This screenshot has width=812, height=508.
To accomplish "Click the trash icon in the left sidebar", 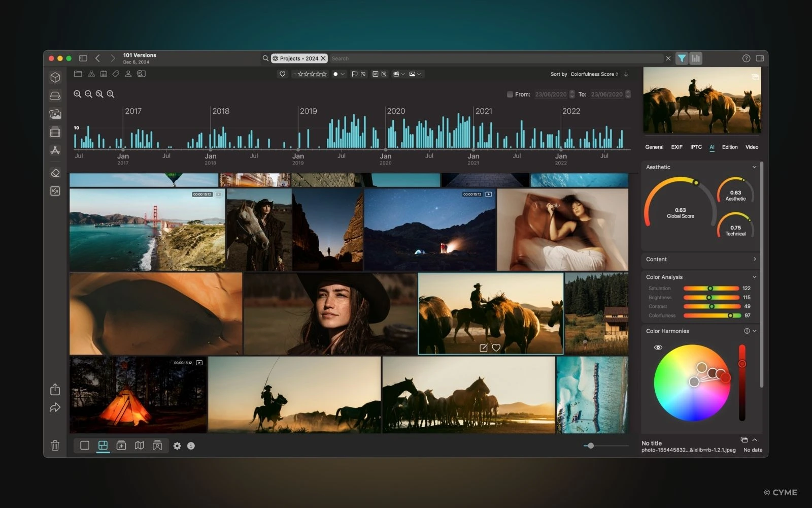I will [55, 446].
